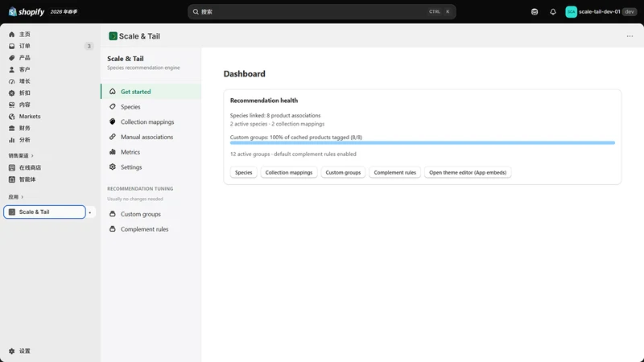Click the finance bank icon

(11, 128)
